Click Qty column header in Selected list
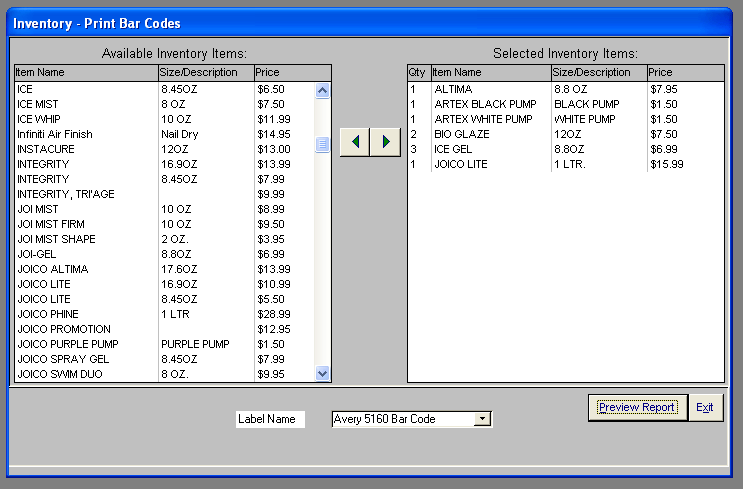The height and width of the screenshot is (489, 743). [419, 72]
